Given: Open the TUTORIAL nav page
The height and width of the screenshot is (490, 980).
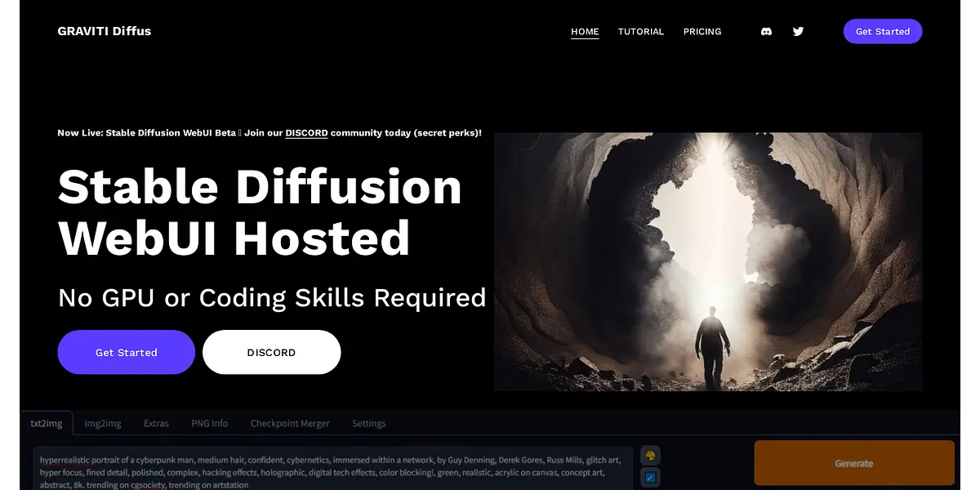Looking at the screenshot, I should pyautogui.click(x=641, y=32).
